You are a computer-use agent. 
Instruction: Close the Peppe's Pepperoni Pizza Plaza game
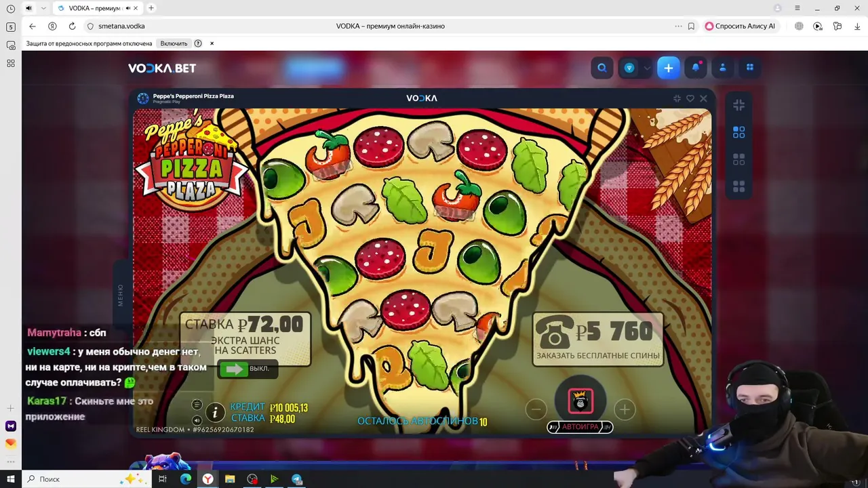pyautogui.click(x=703, y=98)
